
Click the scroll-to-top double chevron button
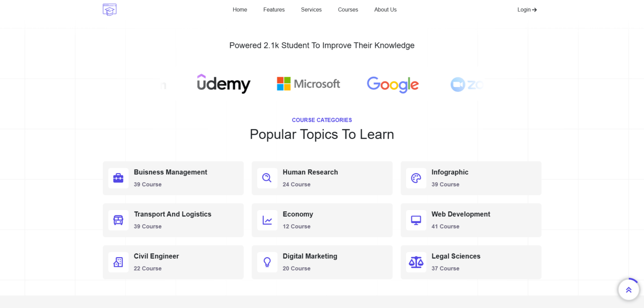click(x=629, y=289)
